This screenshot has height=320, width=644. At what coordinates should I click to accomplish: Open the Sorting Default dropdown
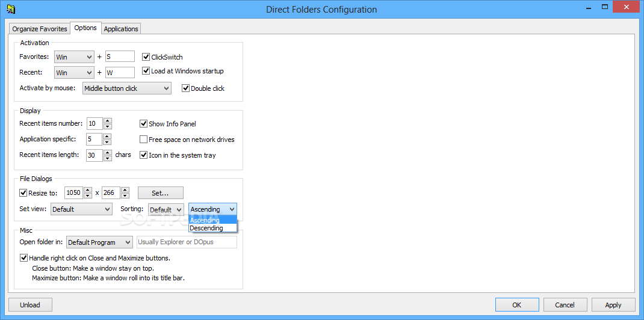(166, 209)
